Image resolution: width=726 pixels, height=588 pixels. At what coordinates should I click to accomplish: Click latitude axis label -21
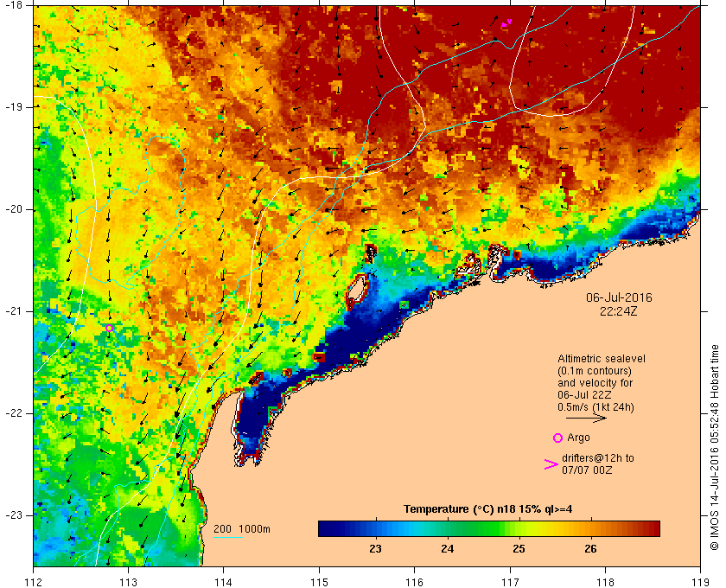(x=13, y=311)
